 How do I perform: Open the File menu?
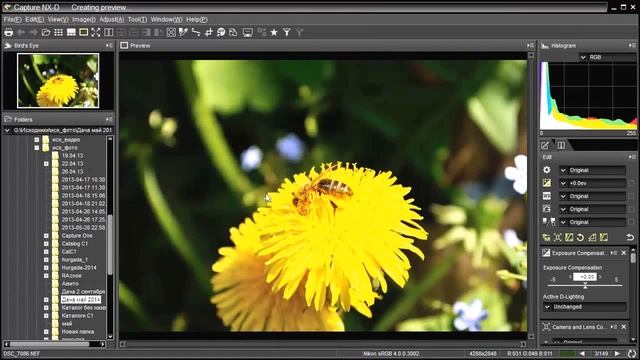[12, 19]
